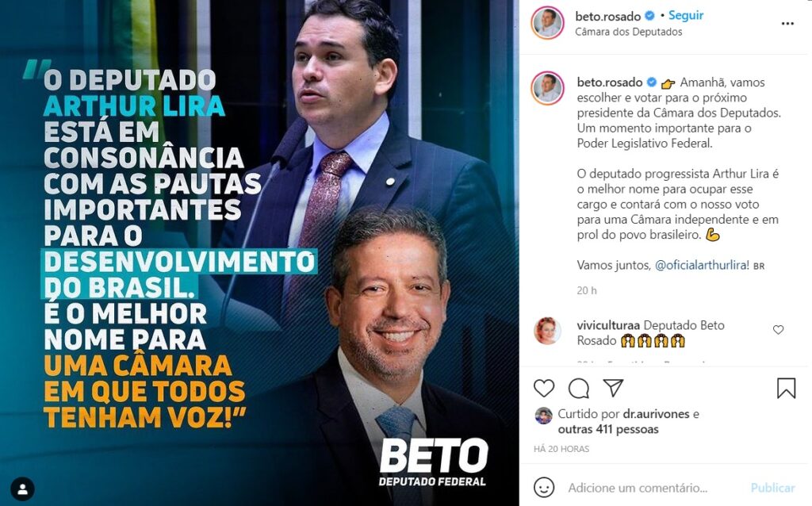This screenshot has height=506, width=812.
Task: Open the comment speech bubble icon
Action: (578, 388)
